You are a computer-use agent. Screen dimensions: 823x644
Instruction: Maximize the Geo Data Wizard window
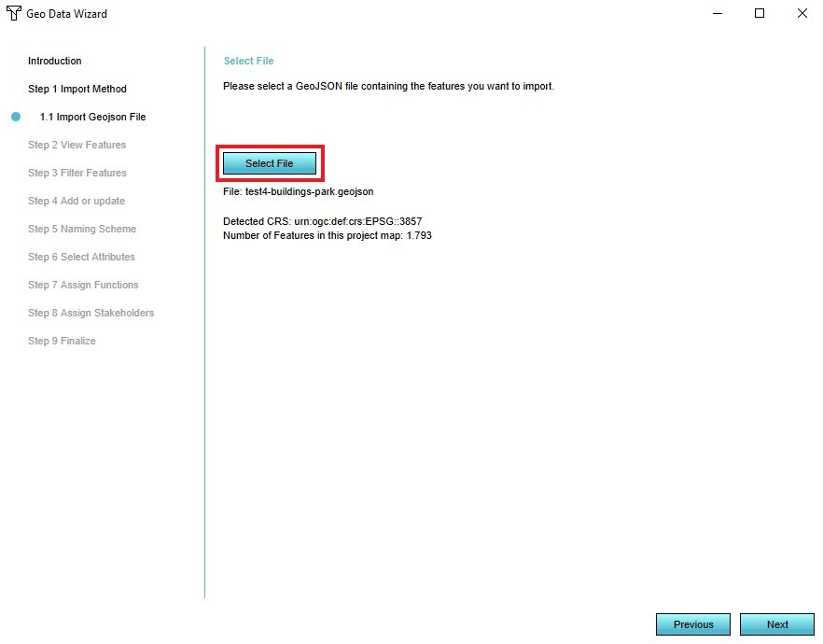point(760,14)
